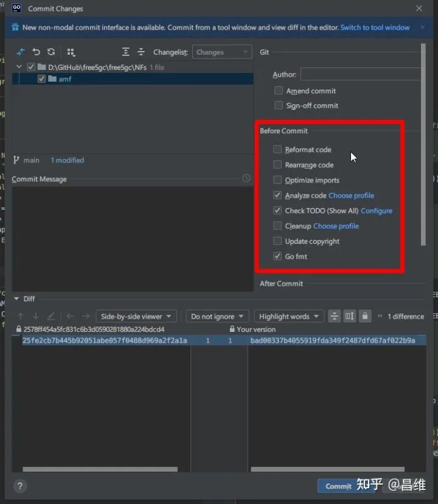Click the compare previous file arrow
Screen dimensions: 438x504
click(x=71, y=316)
